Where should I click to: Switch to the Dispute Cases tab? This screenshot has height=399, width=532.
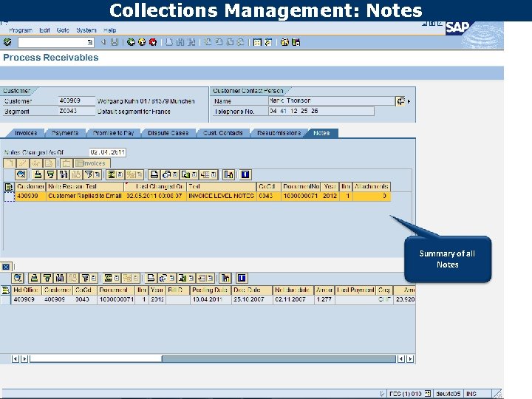tap(168, 133)
